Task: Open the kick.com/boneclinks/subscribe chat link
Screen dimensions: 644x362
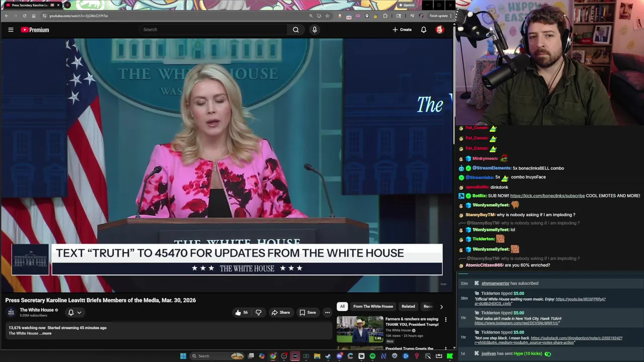Action: click(547, 196)
